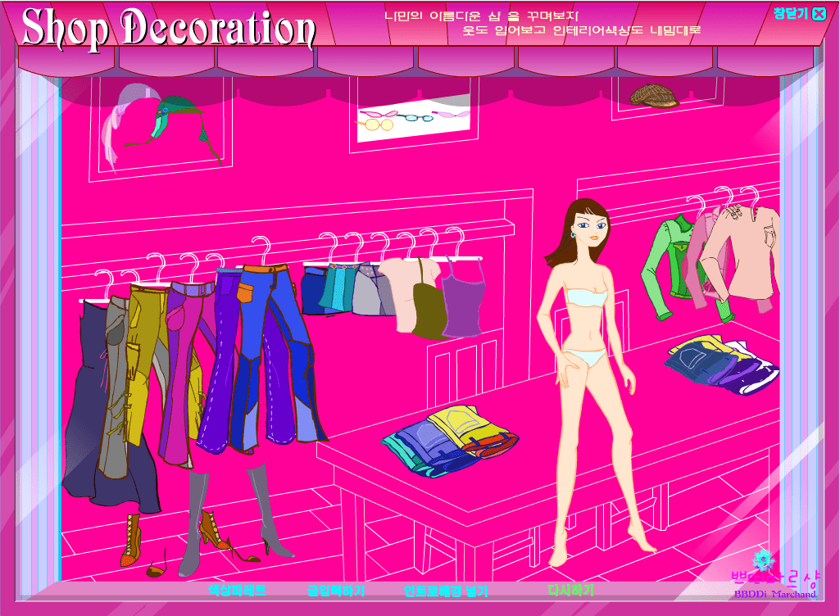Image resolution: width=840 pixels, height=616 pixels.
Task: Click 다시하기 to reset the outfit
Action: pyautogui.click(x=570, y=591)
